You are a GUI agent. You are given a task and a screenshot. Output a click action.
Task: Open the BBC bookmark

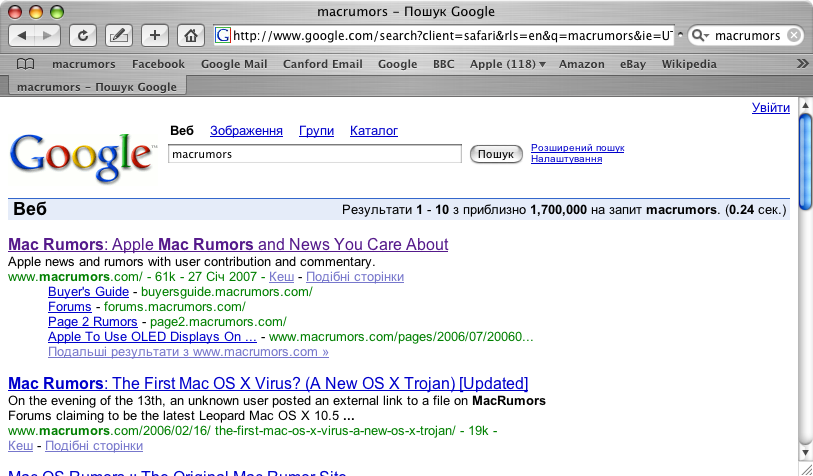(x=443, y=64)
